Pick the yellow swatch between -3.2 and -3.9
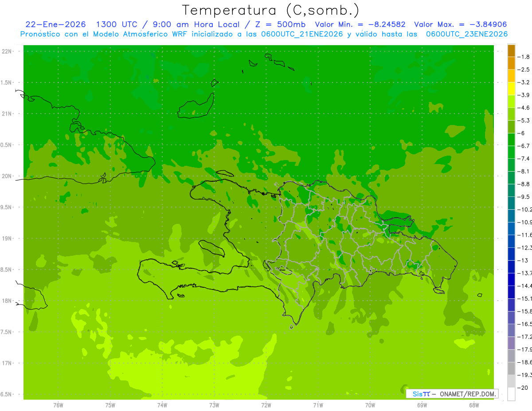532x411 pixels. [x=511, y=89]
